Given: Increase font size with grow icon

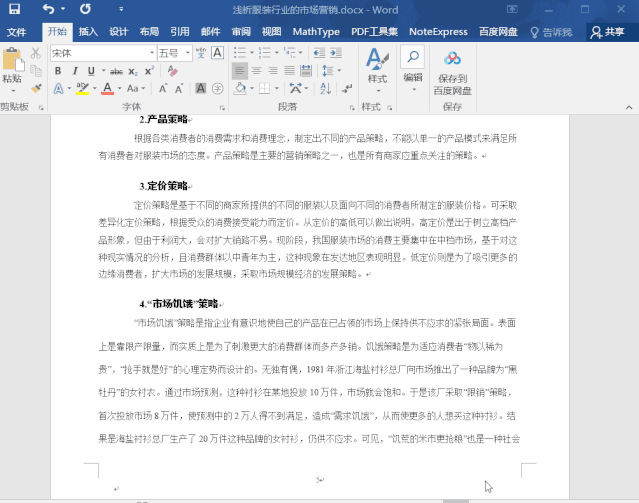Looking at the screenshot, I should coord(163,88).
